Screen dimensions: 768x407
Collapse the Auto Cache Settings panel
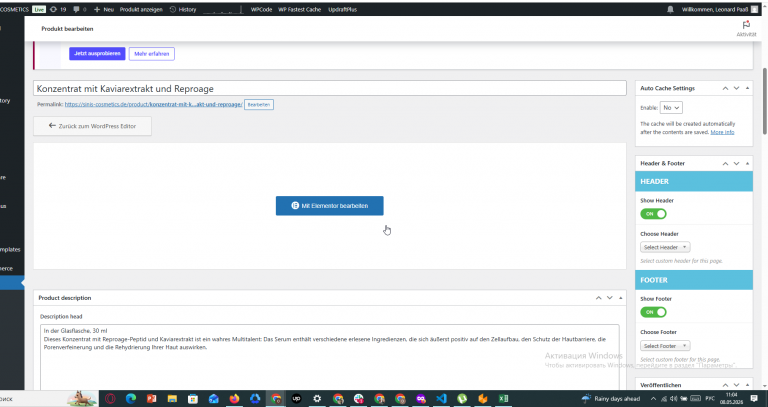747,88
